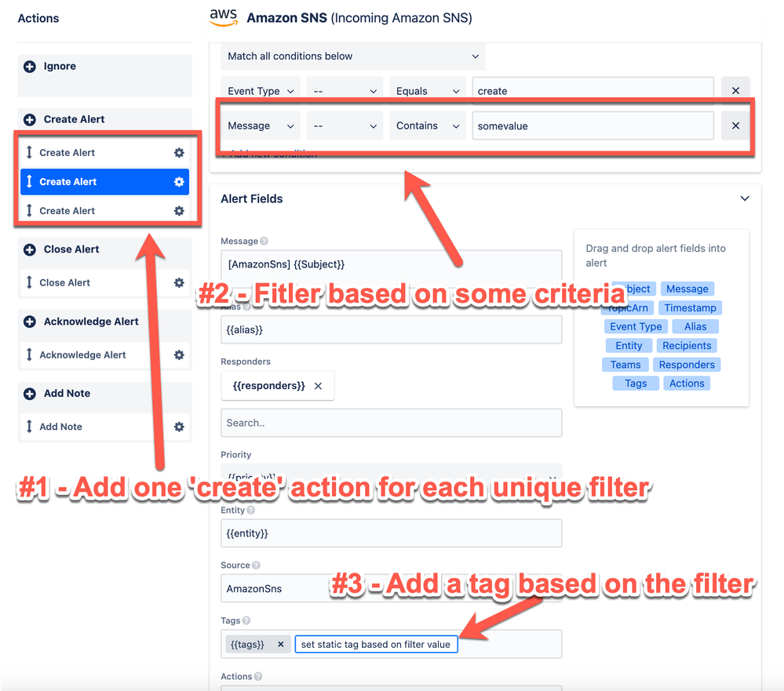Image resolution: width=784 pixels, height=691 pixels.
Task: Click the Alias draggable field chip
Action: pyautogui.click(x=695, y=327)
